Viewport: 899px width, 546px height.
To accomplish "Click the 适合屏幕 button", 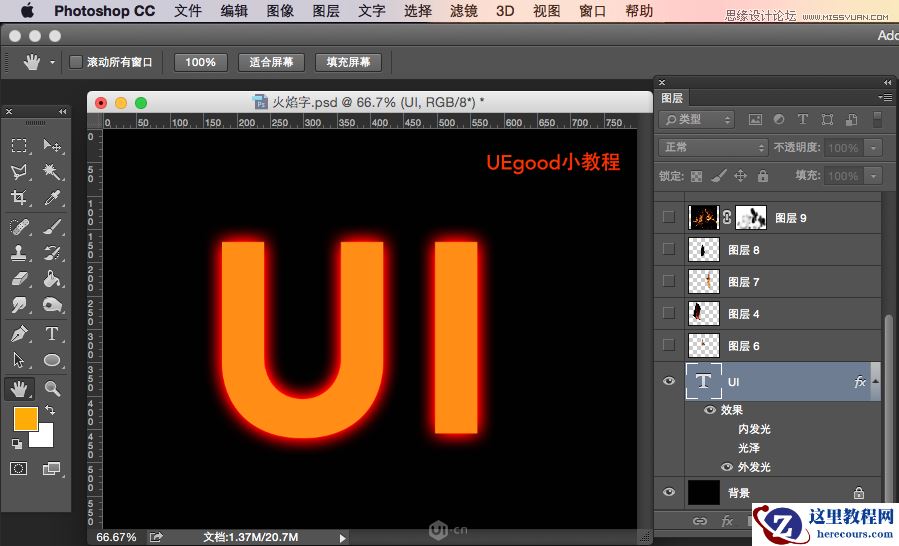I will point(271,62).
